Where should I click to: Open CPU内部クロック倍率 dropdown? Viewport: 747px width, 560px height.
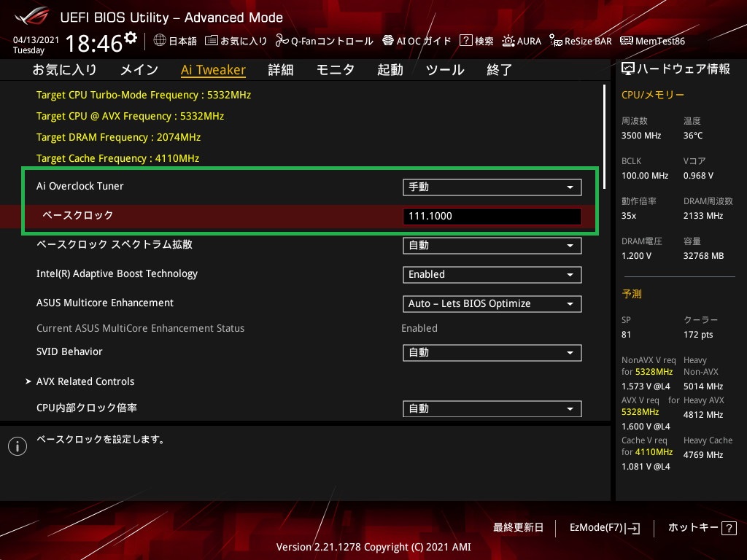492,408
